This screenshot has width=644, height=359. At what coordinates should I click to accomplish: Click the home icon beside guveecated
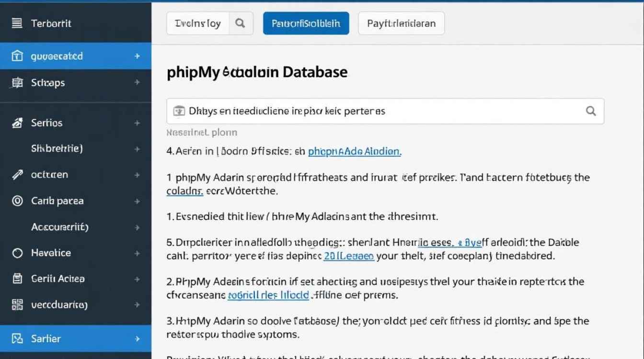coord(17,56)
